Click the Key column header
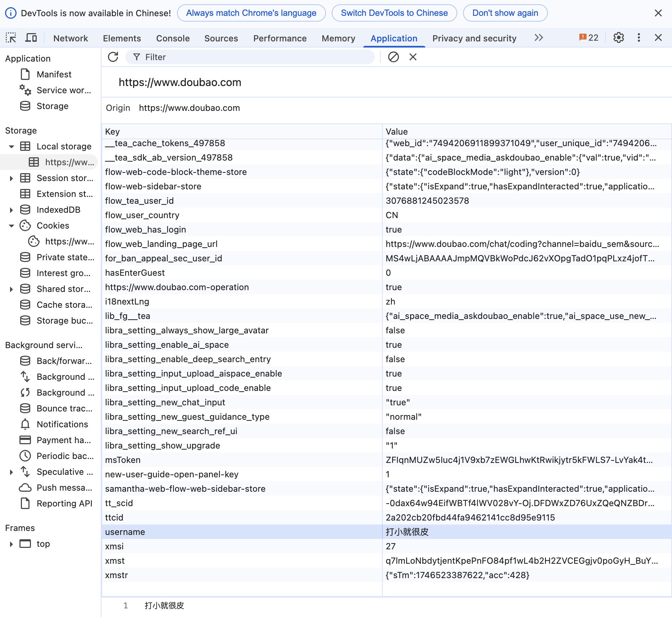The image size is (672, 617). (x=242, y=131)
